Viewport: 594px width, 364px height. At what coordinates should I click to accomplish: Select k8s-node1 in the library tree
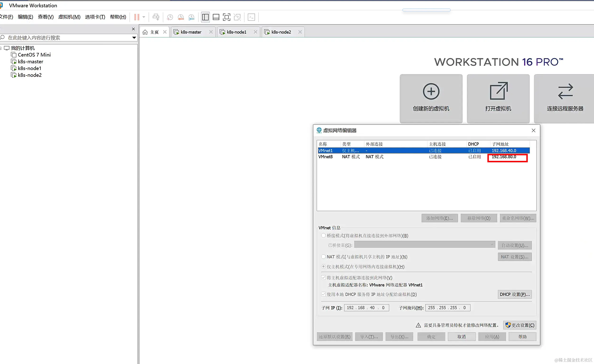pyautogui.click(x=26, y=68)
